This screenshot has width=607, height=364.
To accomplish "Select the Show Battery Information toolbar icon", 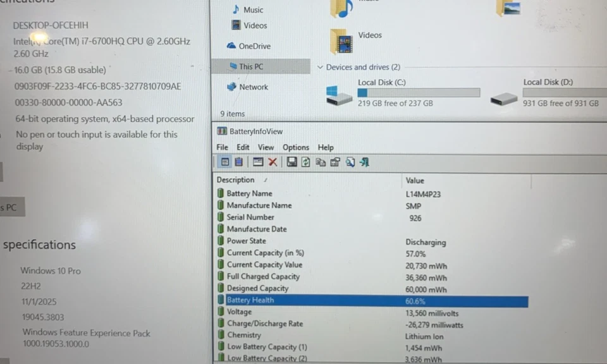I will 225,162.
